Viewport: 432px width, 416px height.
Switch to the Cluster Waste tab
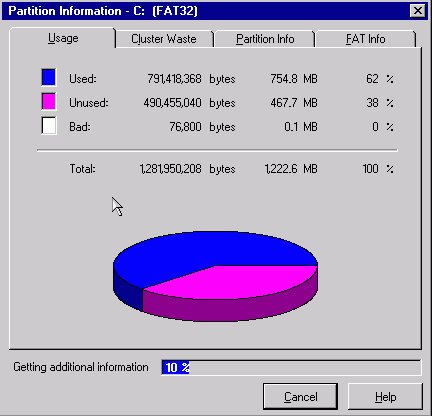(164, 39)
